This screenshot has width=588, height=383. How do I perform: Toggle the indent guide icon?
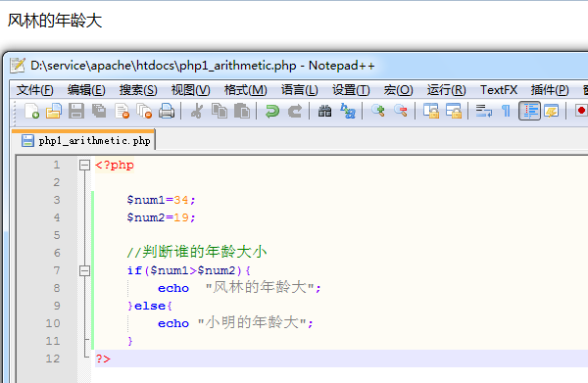tap(529, 111)
